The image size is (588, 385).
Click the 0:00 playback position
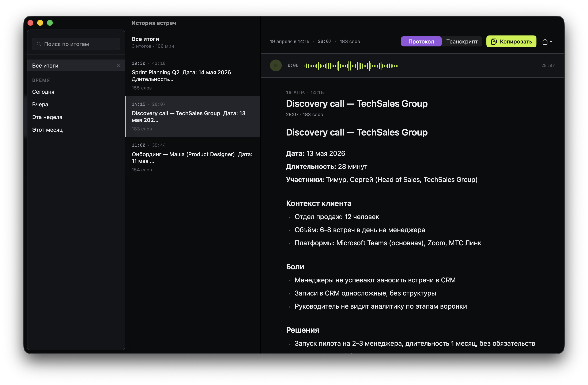293,65
